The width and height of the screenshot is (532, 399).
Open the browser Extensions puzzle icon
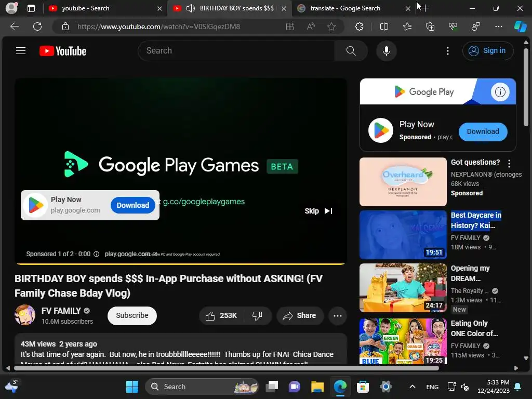click(x=359, y=26)
